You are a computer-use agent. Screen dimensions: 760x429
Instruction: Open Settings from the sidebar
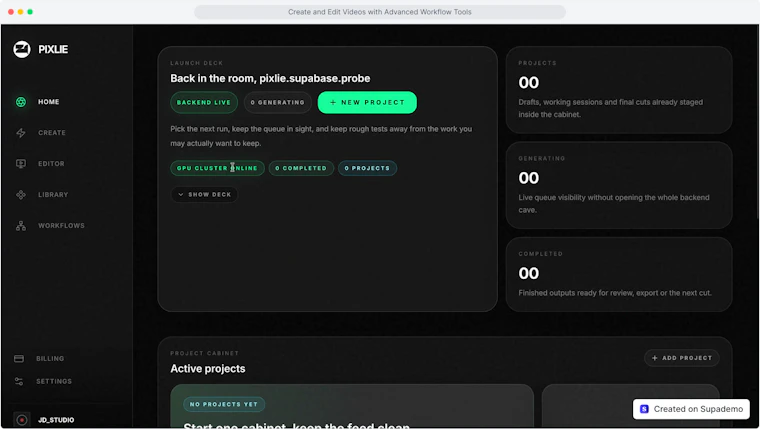[54, 381]
